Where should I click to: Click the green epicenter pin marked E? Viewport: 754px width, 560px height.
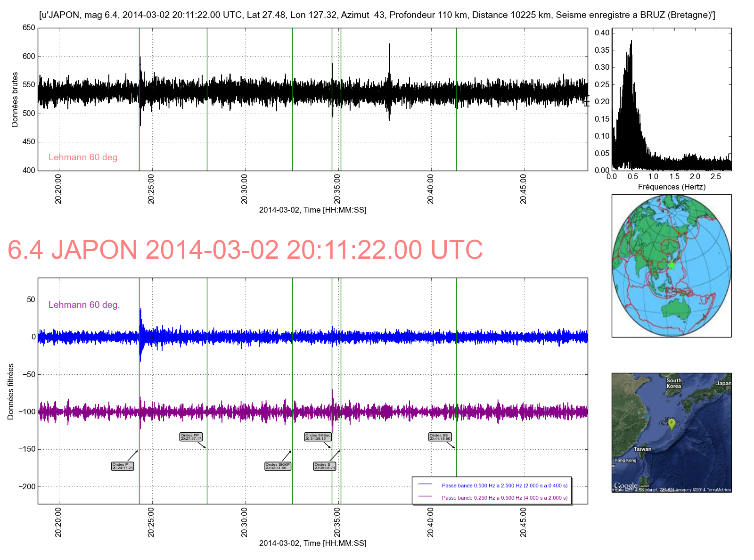click(x=672, y=423)
